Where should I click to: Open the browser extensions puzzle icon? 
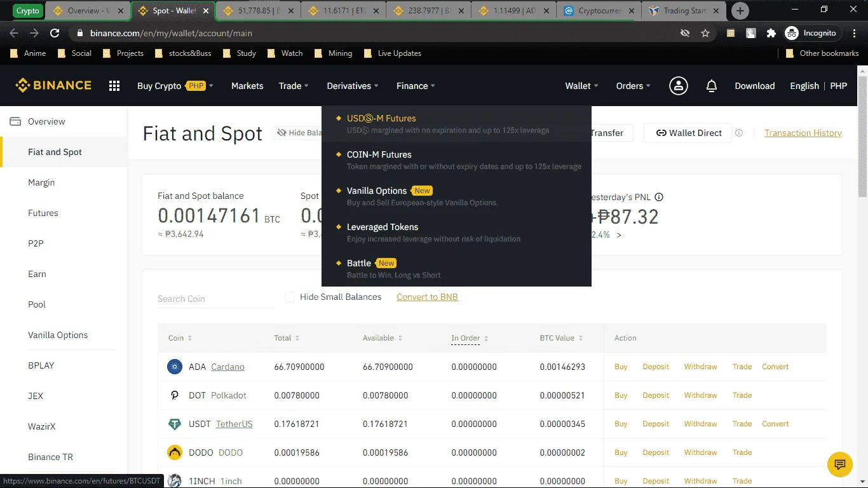click(771, 33)
